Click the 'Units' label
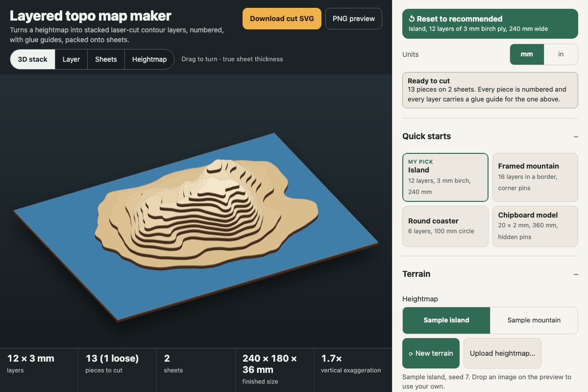This screenshot has width=588, height=392. [x=411, y=54]
